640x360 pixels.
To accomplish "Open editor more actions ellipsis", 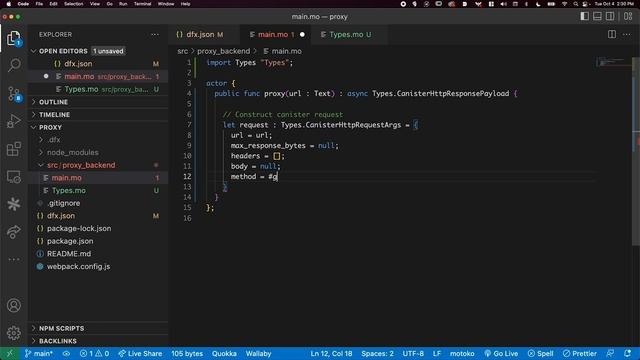I will pos(627,35).
